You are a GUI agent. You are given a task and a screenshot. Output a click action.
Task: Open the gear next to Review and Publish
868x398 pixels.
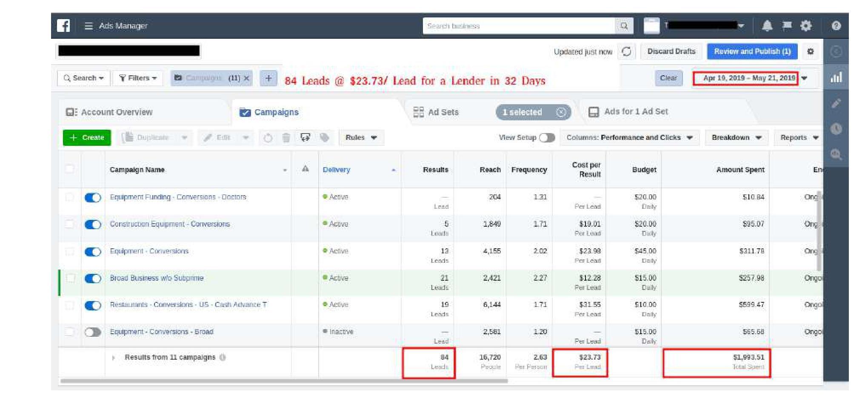tap(811, 51)
